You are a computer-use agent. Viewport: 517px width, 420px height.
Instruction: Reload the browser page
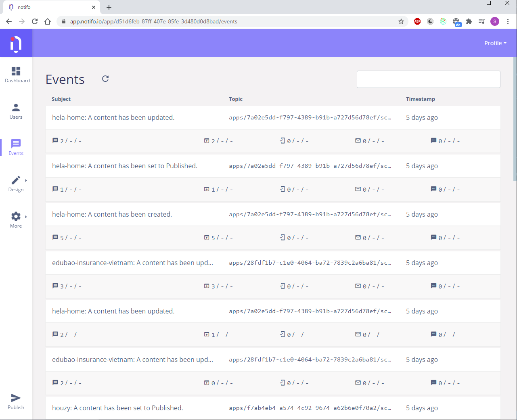click(x=35, y=21)
